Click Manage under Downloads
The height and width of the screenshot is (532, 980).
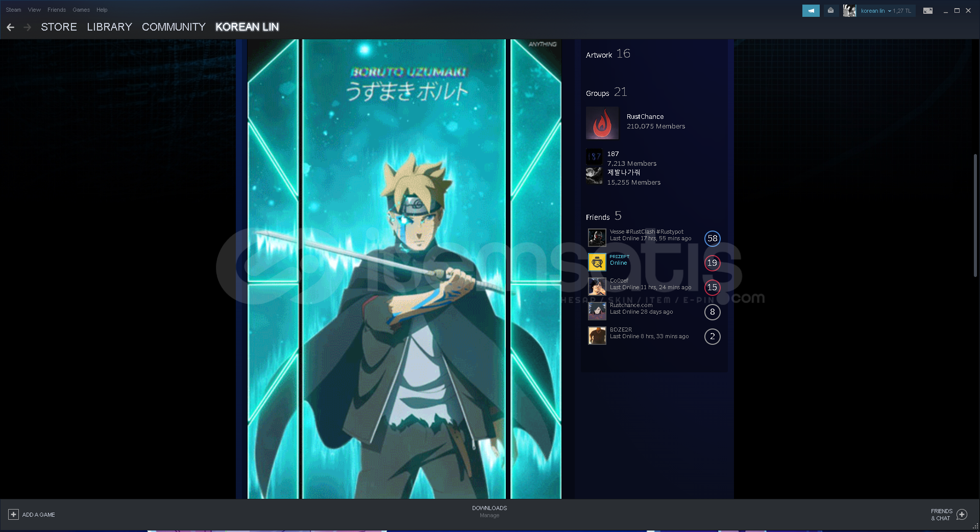489,515
